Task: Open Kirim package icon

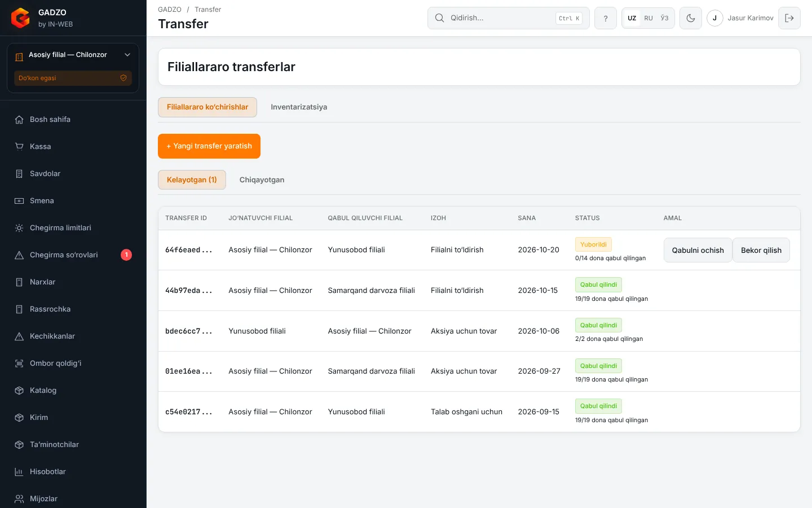Action: 19,418
